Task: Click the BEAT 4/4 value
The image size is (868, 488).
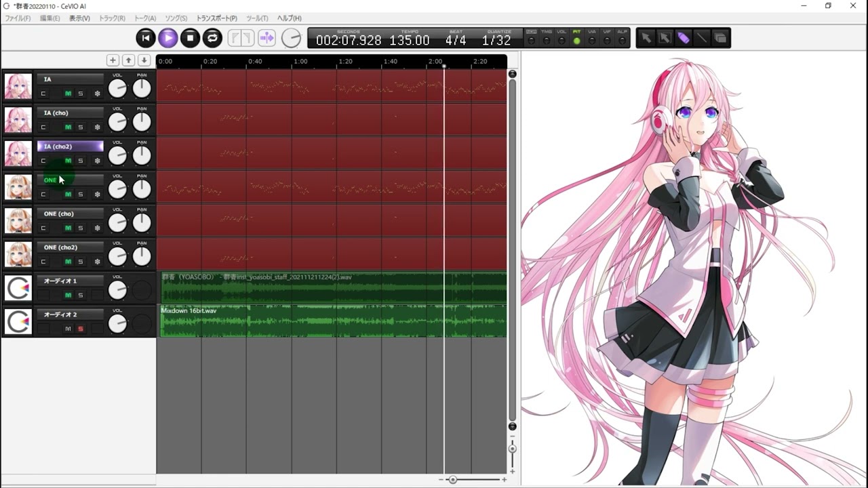Action: 456,41
